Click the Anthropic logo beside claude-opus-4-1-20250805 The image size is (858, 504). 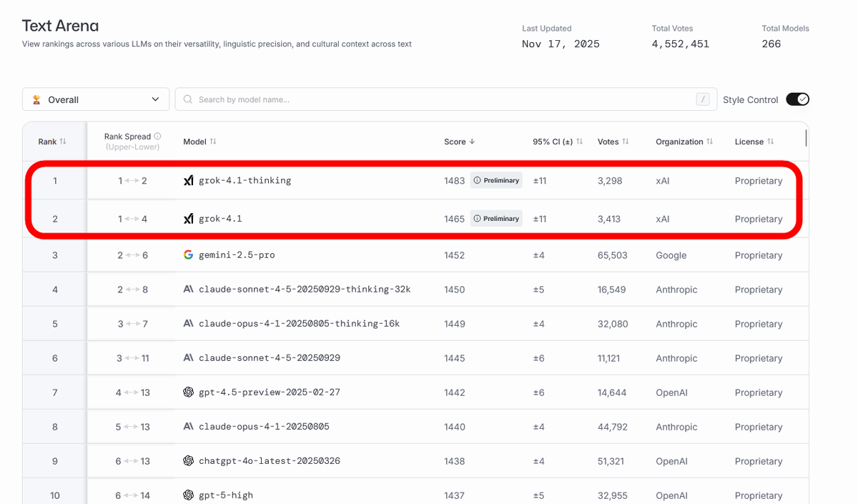189,427
